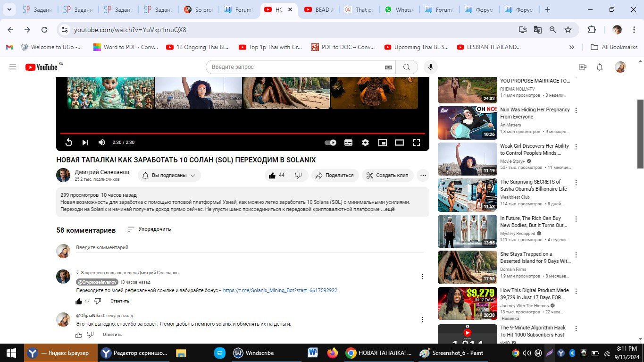View site information in address bar

[x=65, y=30]
